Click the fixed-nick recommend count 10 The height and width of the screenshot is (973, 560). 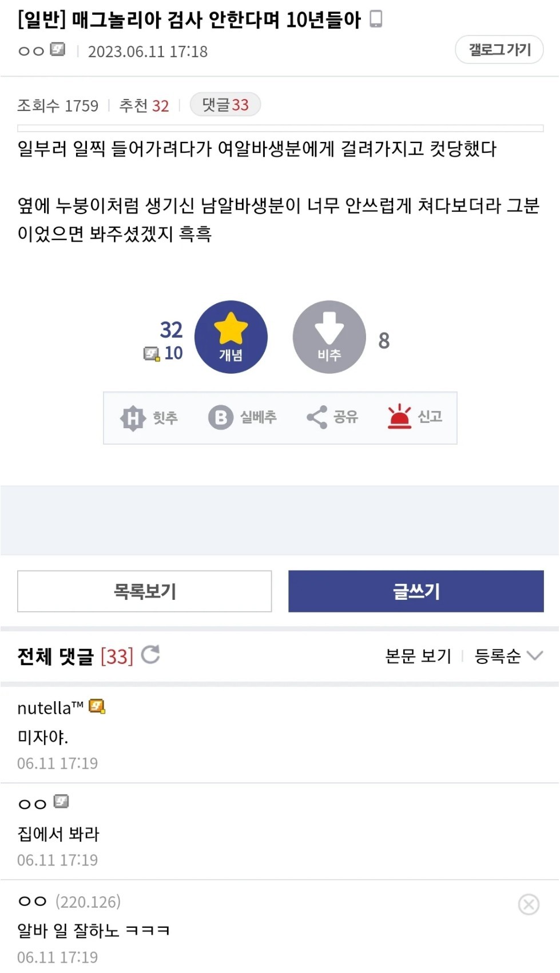point(173,353)
